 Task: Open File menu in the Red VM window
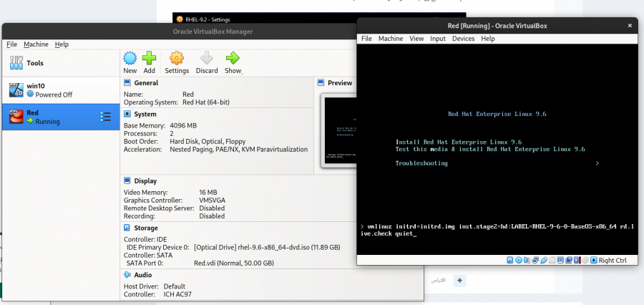(366, 38)
